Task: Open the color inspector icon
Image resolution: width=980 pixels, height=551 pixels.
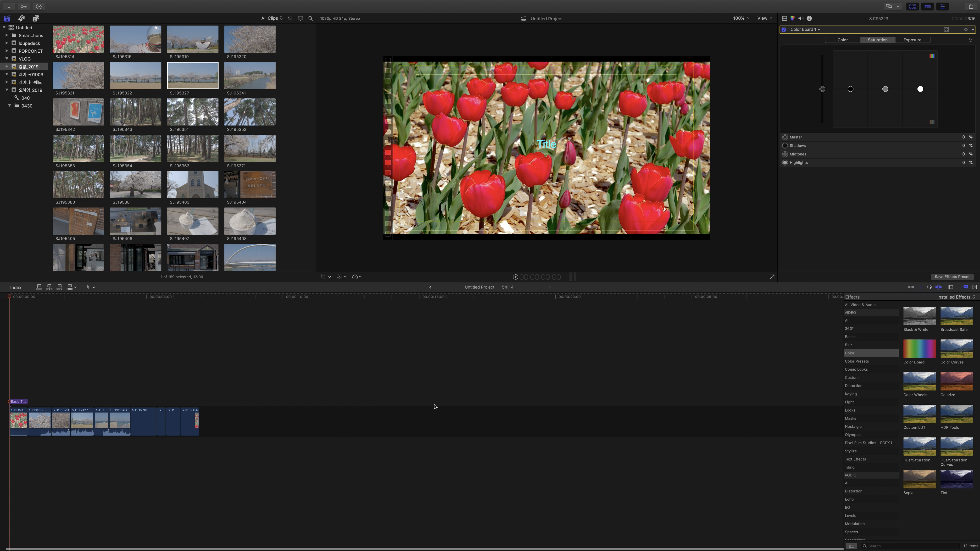Action: pos(792,18)
